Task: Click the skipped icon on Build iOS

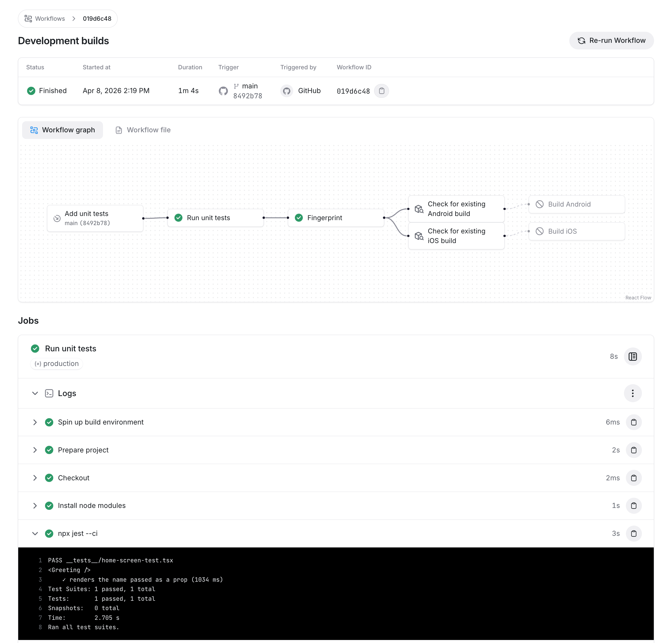Action: tap(539, 231)
